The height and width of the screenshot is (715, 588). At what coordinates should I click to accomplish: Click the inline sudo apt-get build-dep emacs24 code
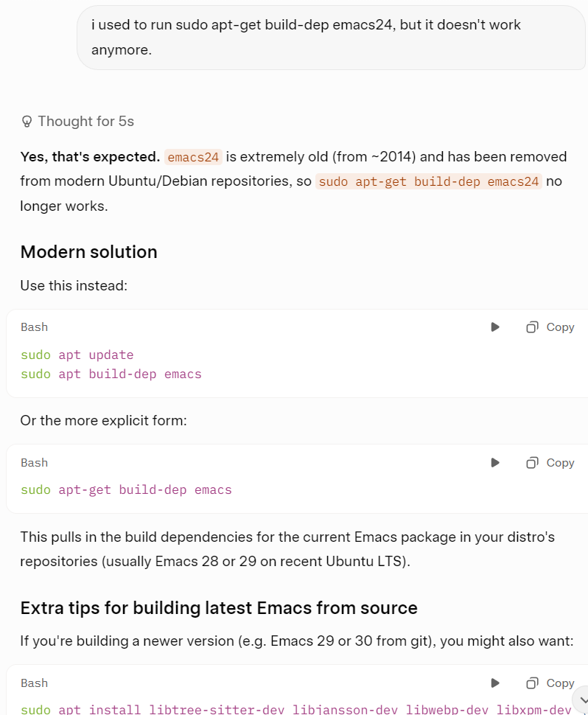pyautogui.click(x=428, y=181)
